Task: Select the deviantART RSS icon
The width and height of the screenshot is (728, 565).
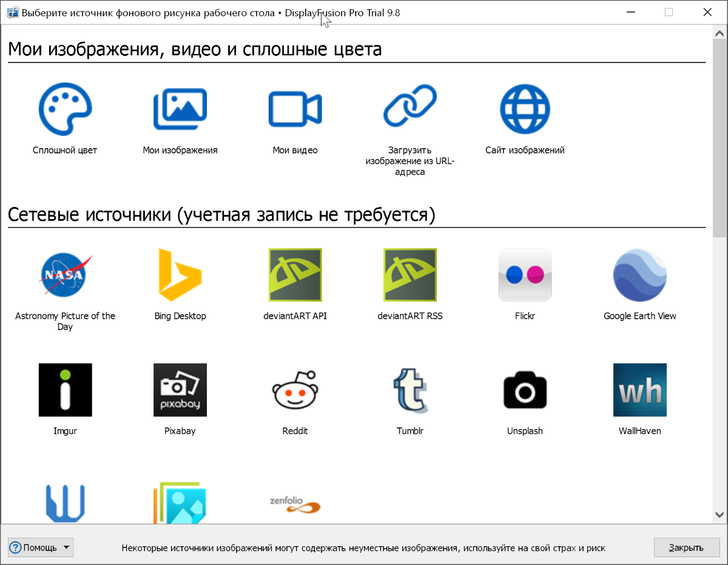Action: click(x=410, y=275)
